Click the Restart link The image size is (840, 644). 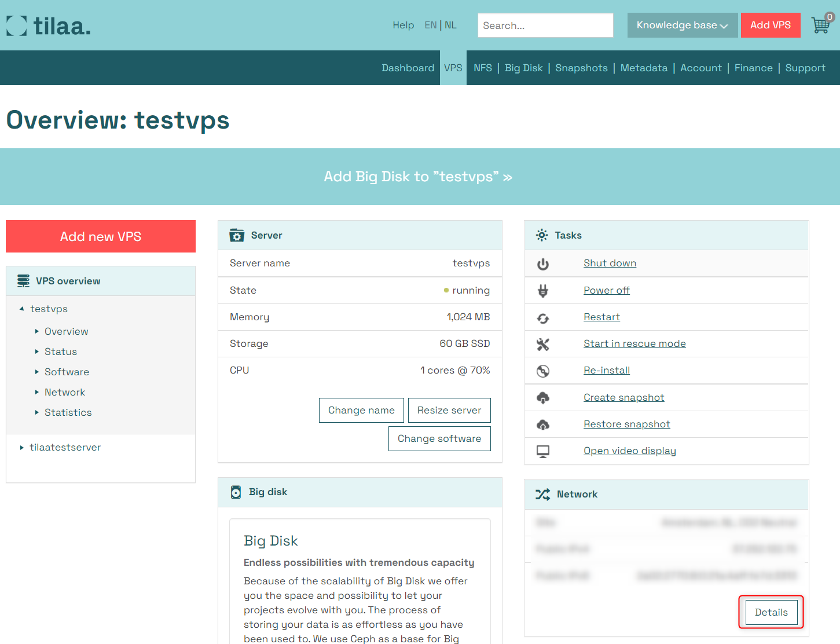(601, 317)
